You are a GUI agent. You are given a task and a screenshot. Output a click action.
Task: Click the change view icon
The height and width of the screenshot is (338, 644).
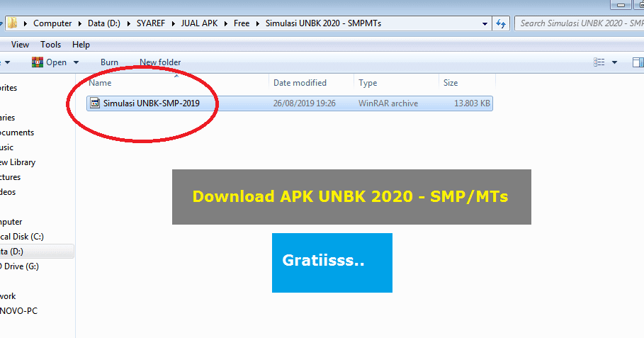point(599,62)
